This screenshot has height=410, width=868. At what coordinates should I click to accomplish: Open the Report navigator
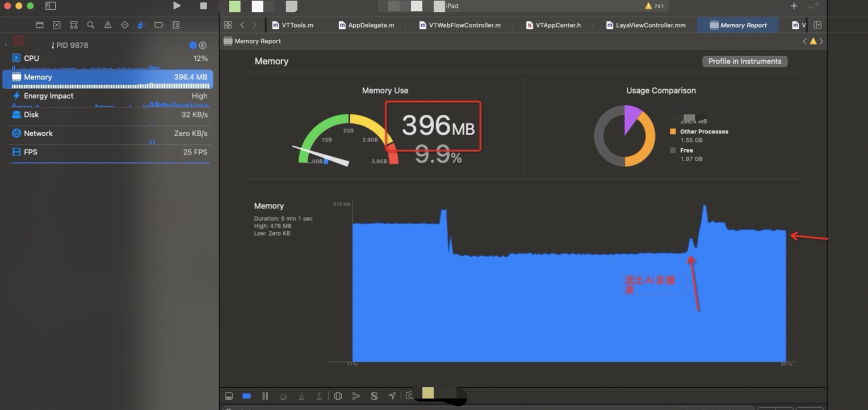pos(176,25)
